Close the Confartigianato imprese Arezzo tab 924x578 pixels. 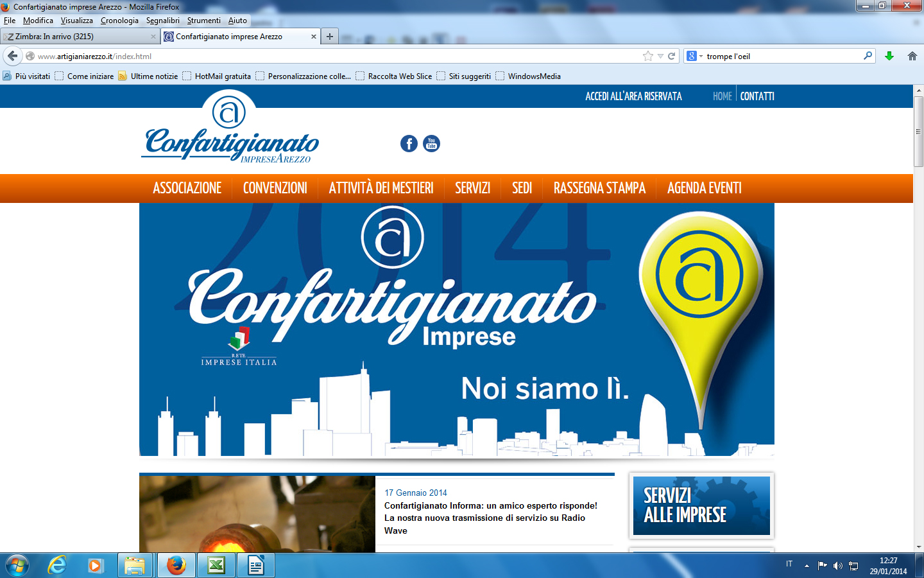tap(314, 37)
